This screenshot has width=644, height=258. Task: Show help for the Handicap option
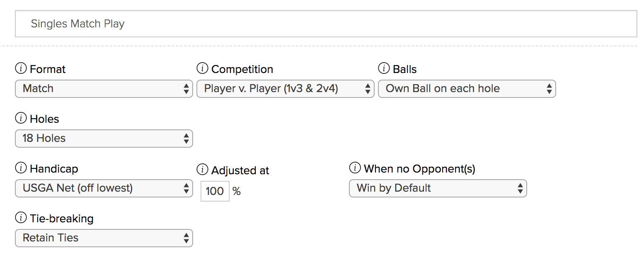(21, 168)
